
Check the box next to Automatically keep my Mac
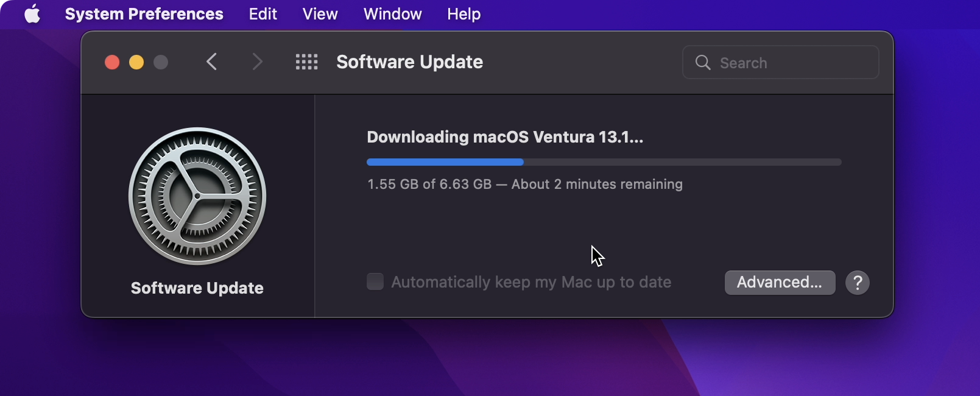click(375, 281)
